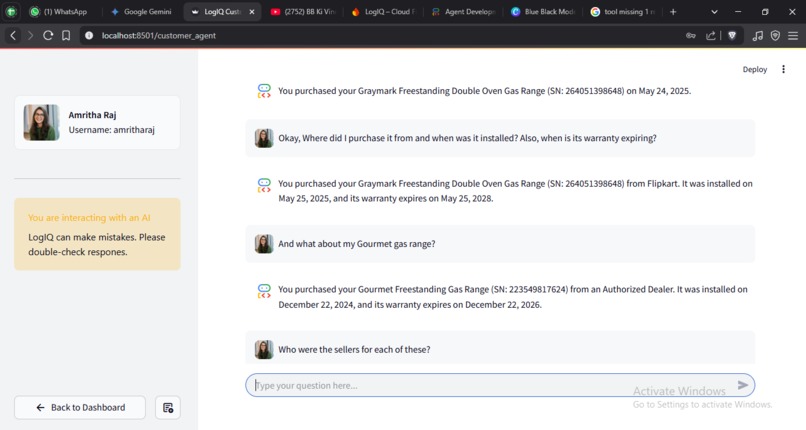The width and height of the screenshot is (806, 430).
Task: Open the Streamlit three-dot menu
Action: [783, 69]
